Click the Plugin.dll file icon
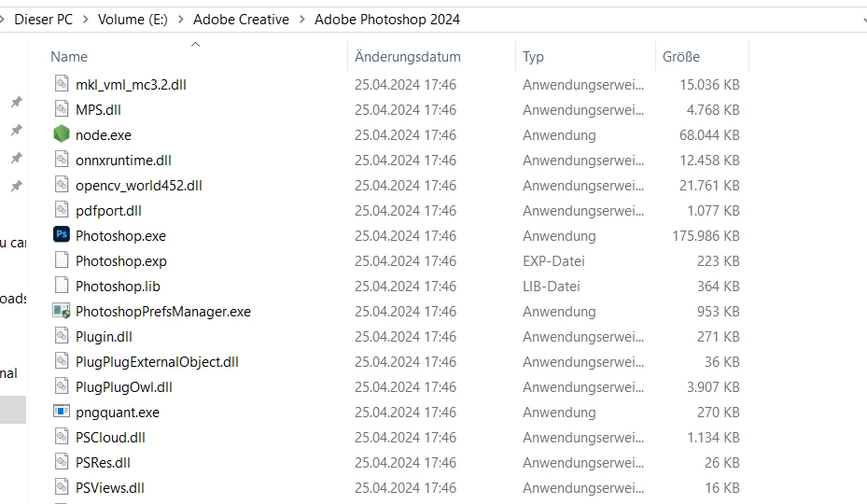This screenshot has height=504, width=867. point(62,336)
